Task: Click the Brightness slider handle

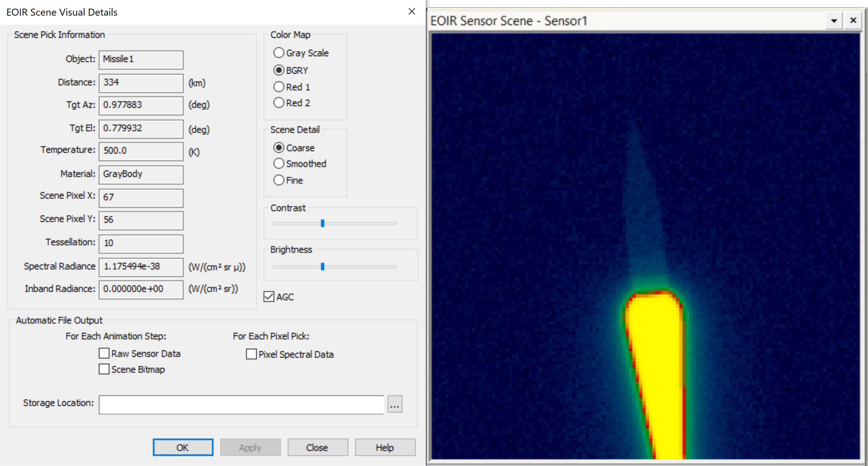Action: pos(323,267)
